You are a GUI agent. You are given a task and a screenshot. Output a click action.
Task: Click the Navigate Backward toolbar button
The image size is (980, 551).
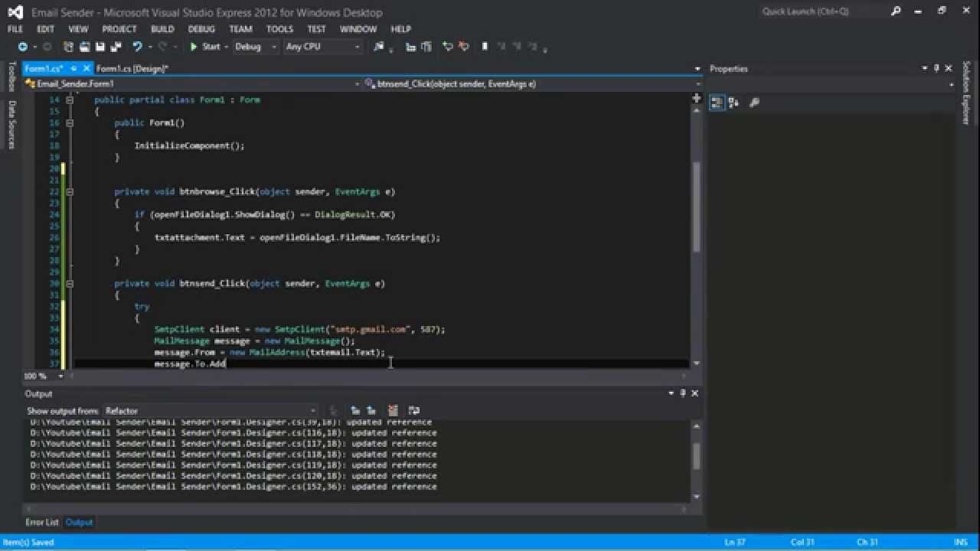23,47
